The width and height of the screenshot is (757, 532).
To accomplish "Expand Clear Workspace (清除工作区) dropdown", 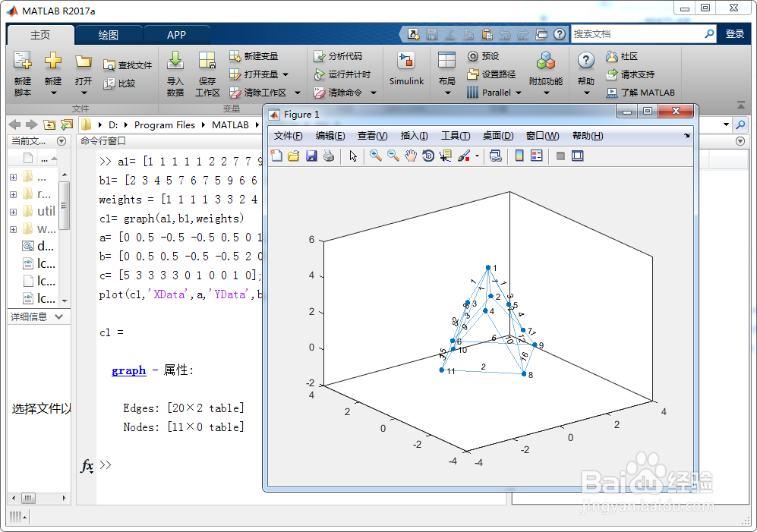I will [298, 92].
